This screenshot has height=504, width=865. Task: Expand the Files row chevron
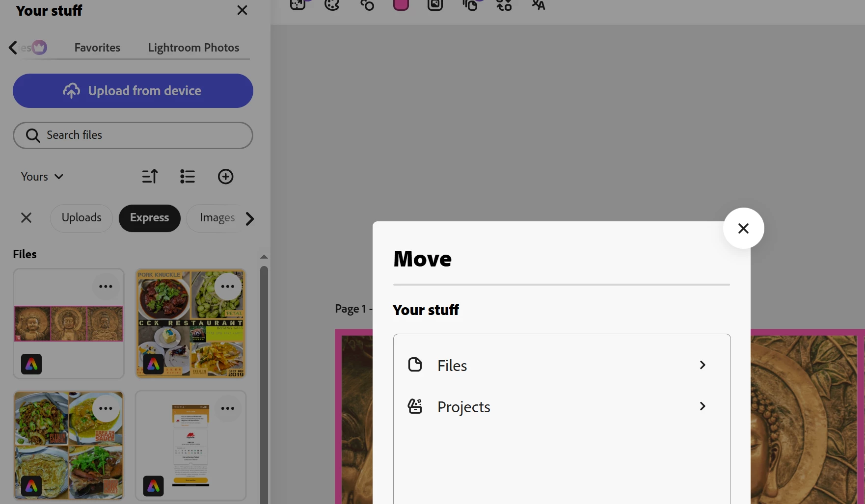[703, 365]
